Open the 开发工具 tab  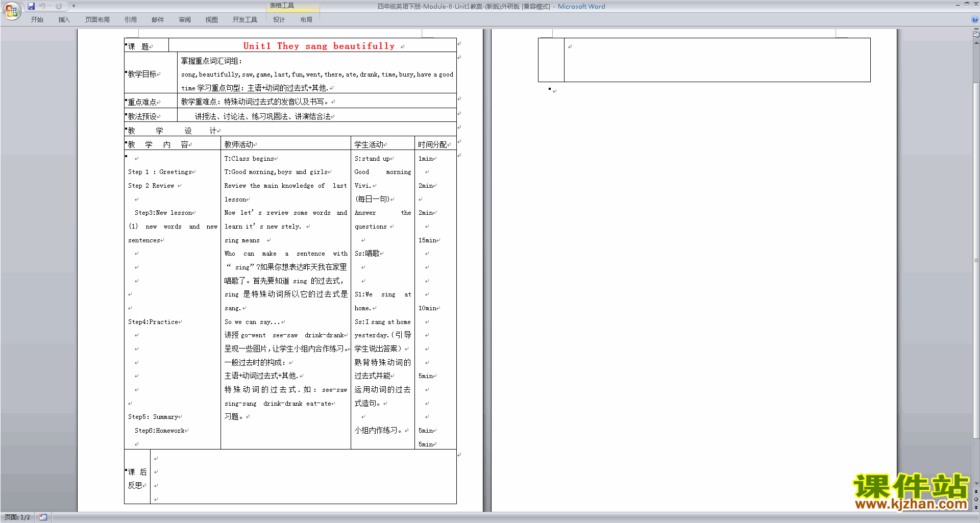[x=245, y=19]
